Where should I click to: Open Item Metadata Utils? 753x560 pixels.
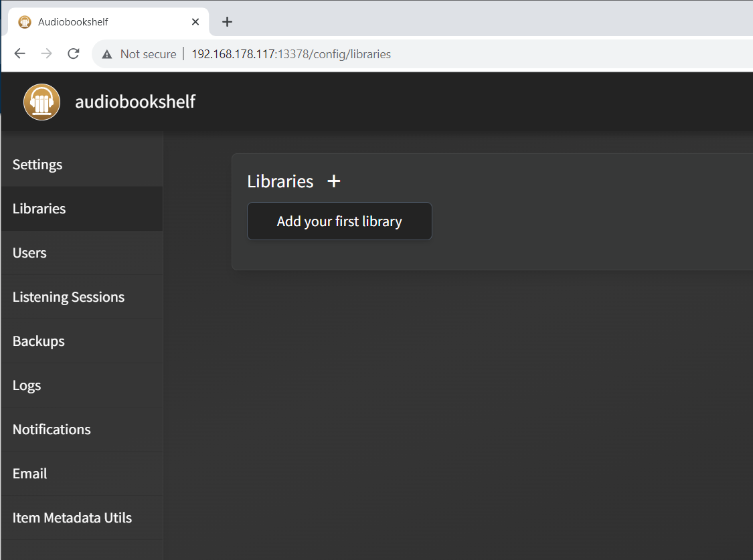[72, 518]
